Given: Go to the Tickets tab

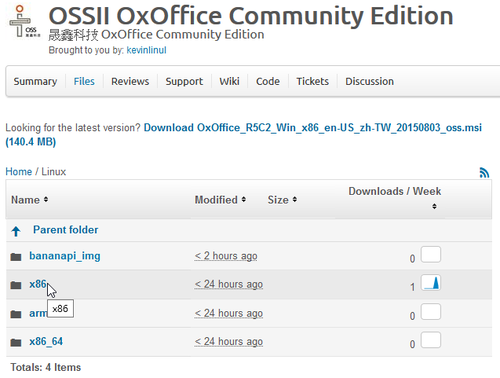Looking at the screenshot, I should (313, 81).
